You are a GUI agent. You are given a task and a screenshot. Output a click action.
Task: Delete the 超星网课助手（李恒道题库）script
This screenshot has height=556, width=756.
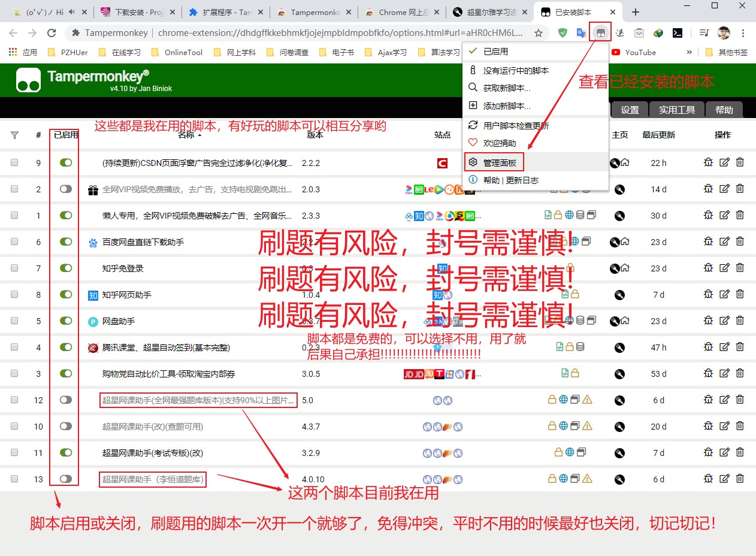pyautogui.click(x=740, y=479)
